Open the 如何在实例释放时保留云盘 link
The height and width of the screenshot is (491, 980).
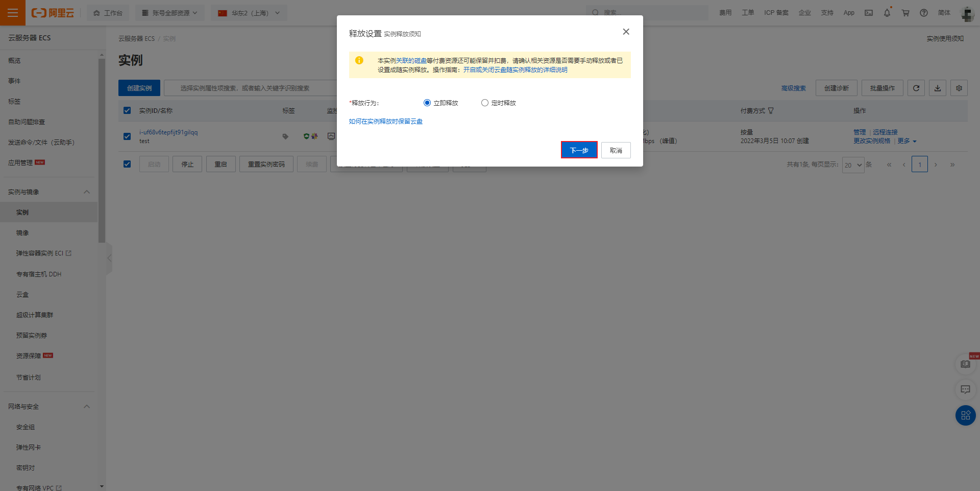(x=386, y=122)
